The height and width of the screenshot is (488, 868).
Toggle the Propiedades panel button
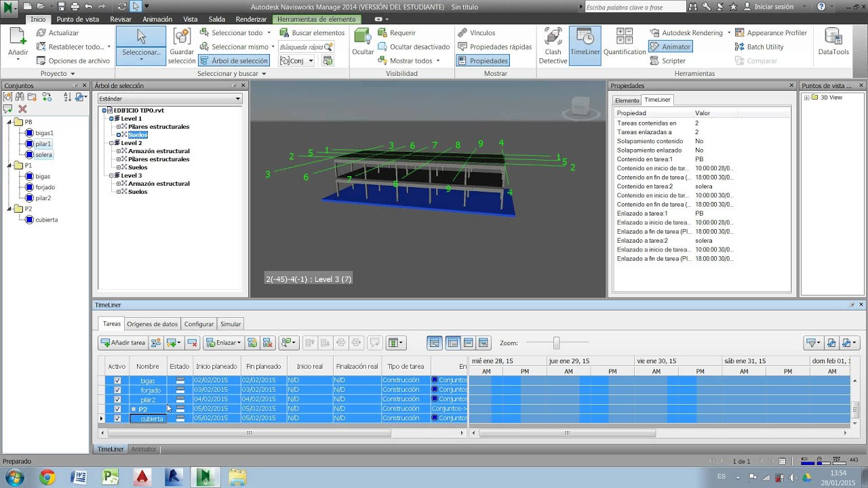pyautogui.click(x=483, y=60)
